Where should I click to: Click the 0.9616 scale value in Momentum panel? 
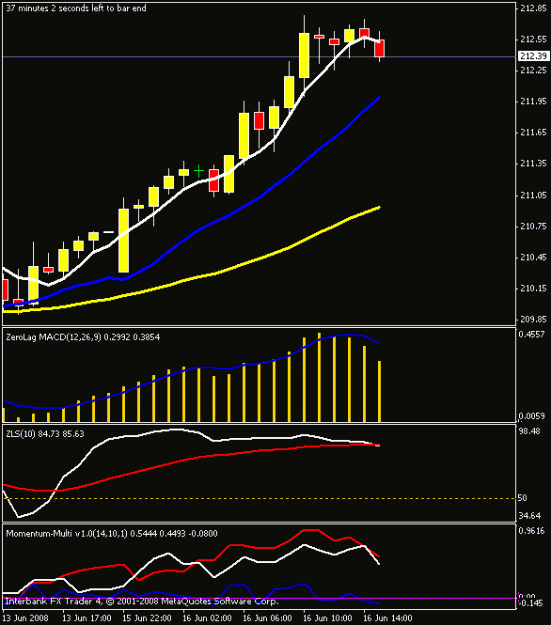[531, 531]
